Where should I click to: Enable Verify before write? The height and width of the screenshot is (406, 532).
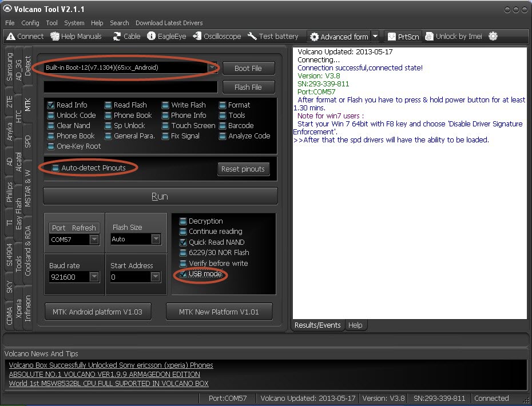[183, 264]
